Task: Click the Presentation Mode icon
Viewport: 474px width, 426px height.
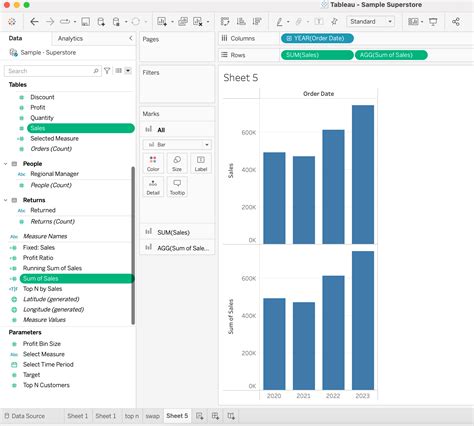Action: [x=433, y=22]
